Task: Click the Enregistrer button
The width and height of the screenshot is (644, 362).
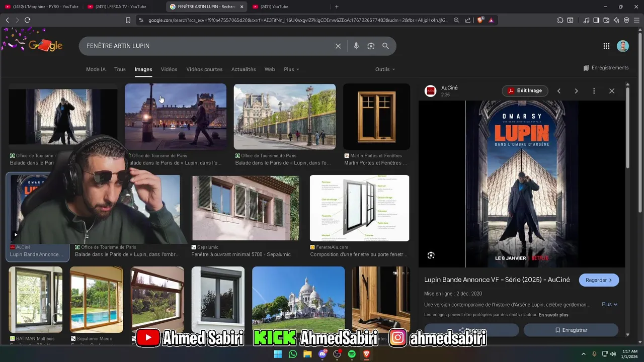Action: tap(571, 330)
